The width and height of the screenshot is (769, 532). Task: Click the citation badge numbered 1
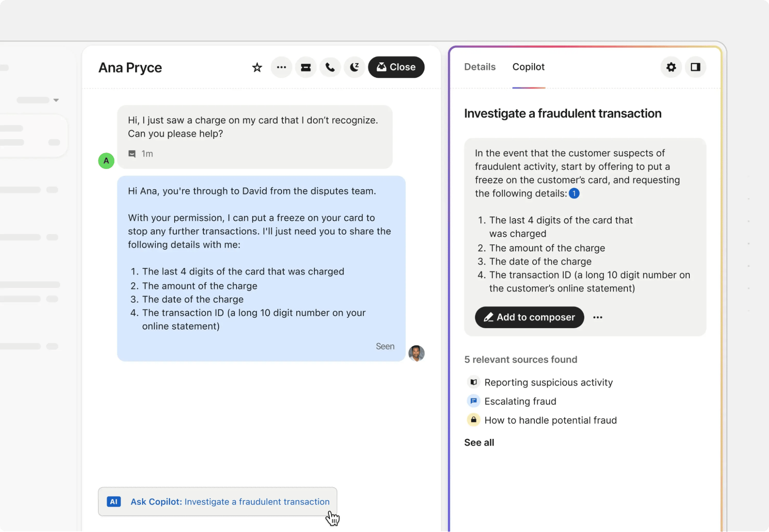pyautogui.click(x=574, y=193)
